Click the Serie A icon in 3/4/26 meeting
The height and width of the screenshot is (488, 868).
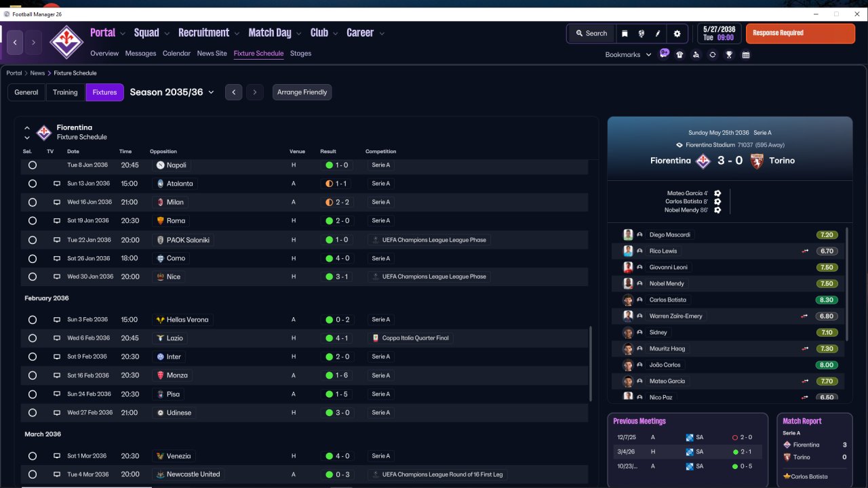pyautogui.click(x=689, y=451)
